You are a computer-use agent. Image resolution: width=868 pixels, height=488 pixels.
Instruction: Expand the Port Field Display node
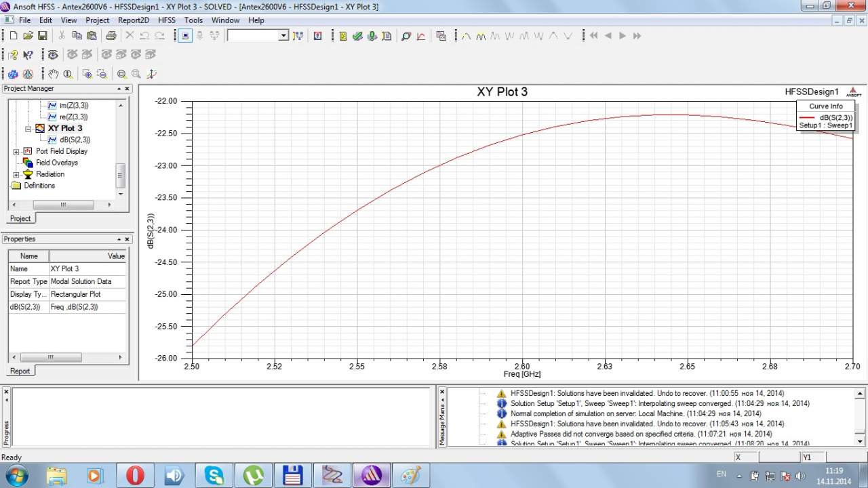16,151
